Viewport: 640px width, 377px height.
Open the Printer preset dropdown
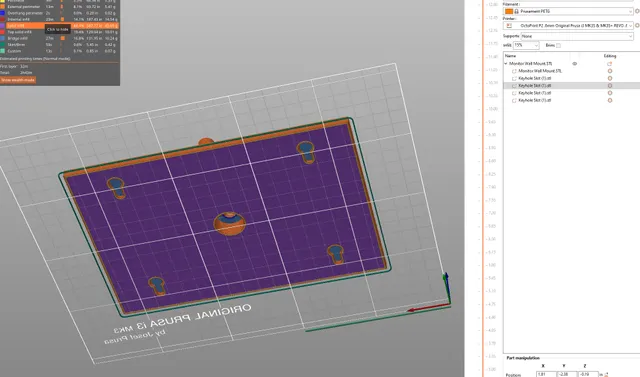pyautogui.click(x=569, y=26)
